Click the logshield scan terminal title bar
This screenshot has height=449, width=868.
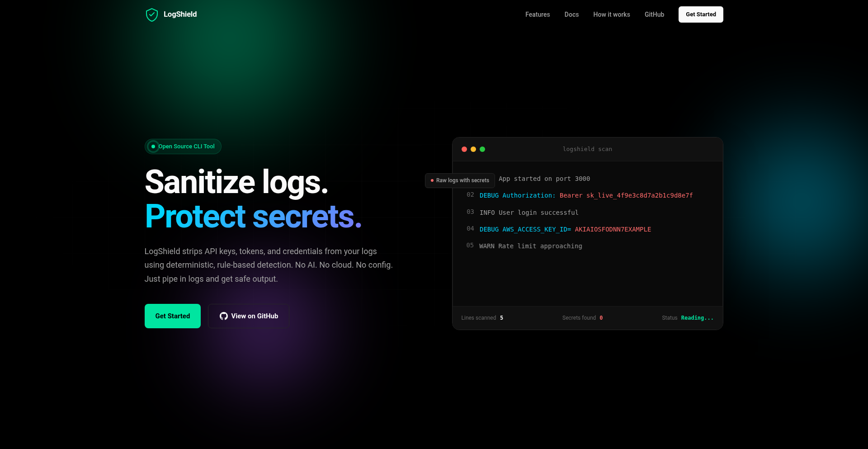[587, 149]
